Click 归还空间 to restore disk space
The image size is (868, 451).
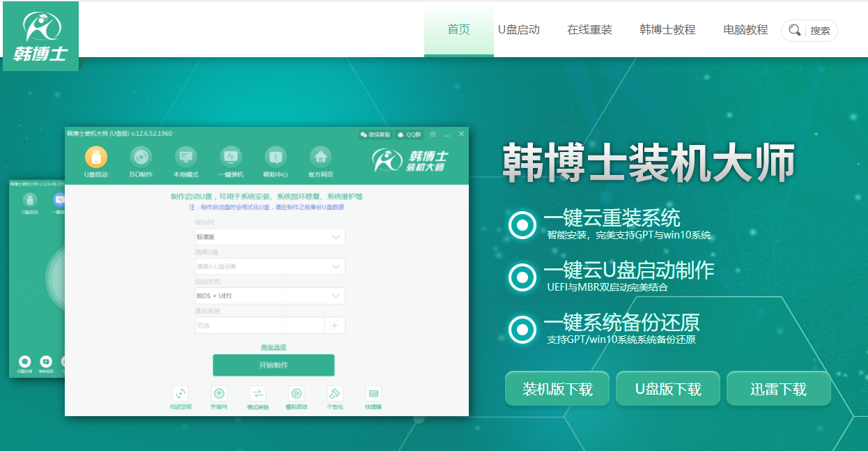tap(181, 398)
